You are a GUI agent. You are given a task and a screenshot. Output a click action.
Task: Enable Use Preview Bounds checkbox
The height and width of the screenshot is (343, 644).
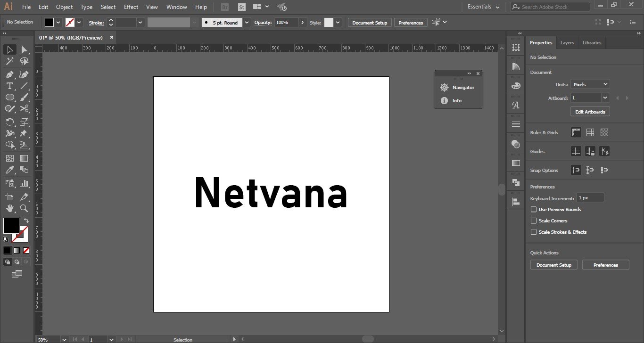(534, 209)
